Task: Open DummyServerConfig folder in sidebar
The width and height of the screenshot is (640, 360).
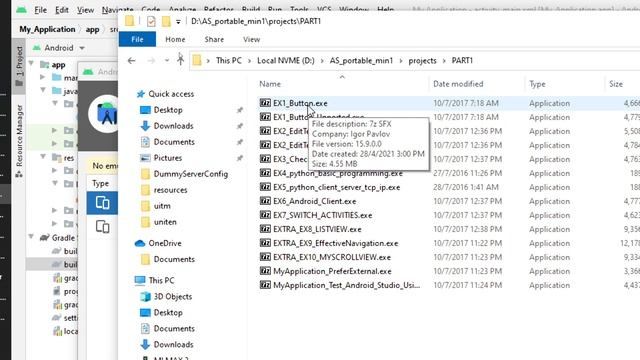Action: click(191, 174)
